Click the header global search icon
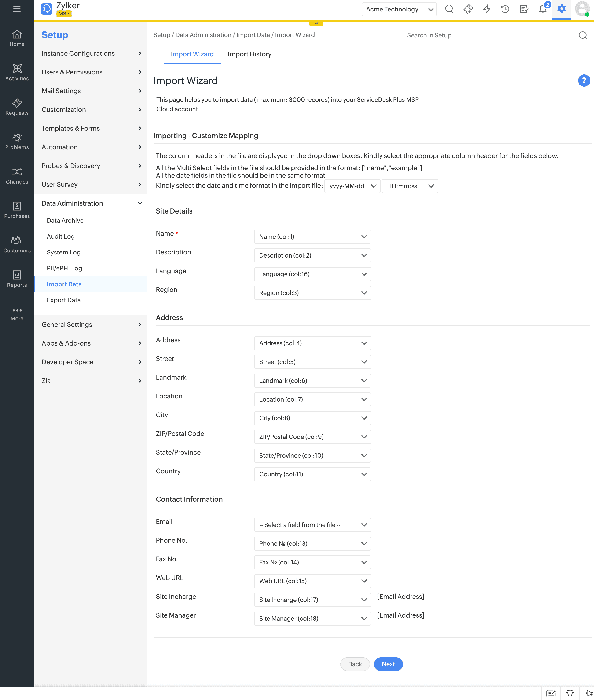This screenshot has width=594, height=700. click(449, 9)
